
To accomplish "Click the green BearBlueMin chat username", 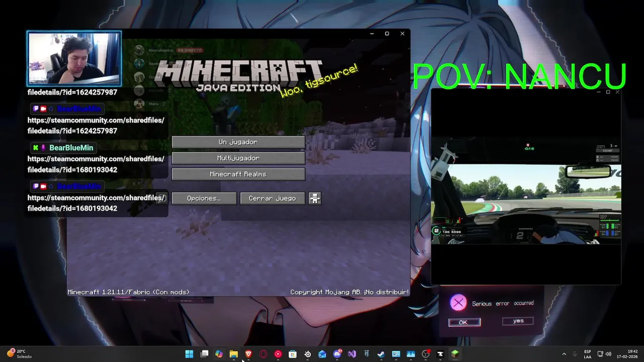I will 71,148.
